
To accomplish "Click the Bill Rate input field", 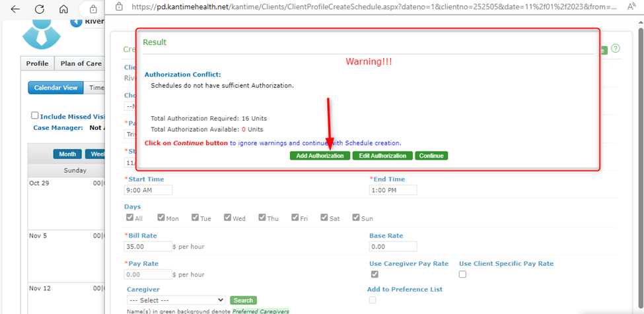I will [148, 246].
